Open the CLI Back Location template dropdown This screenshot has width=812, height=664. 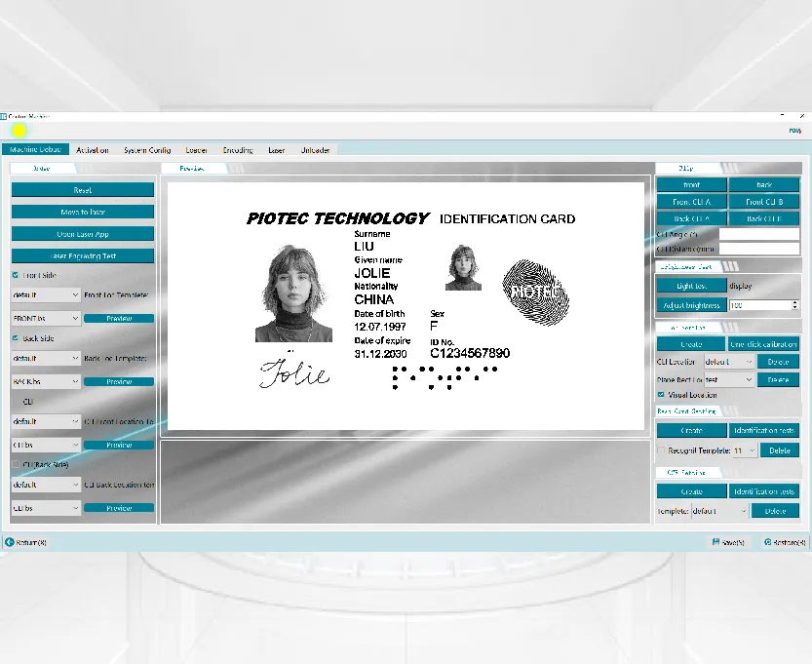pyautogui.click(x=46, y=485)
